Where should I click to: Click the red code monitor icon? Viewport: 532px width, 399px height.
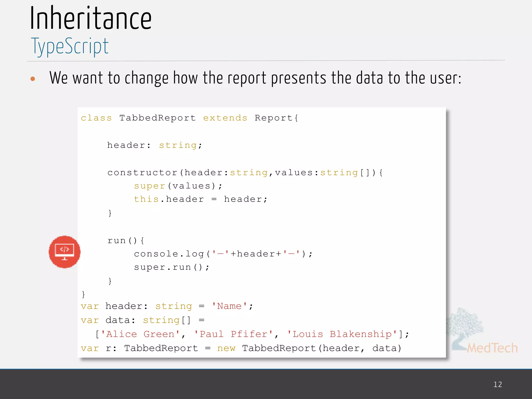64,252
